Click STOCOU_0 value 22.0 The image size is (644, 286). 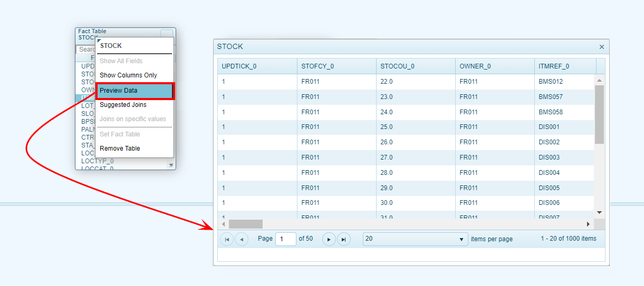point(416,82)
